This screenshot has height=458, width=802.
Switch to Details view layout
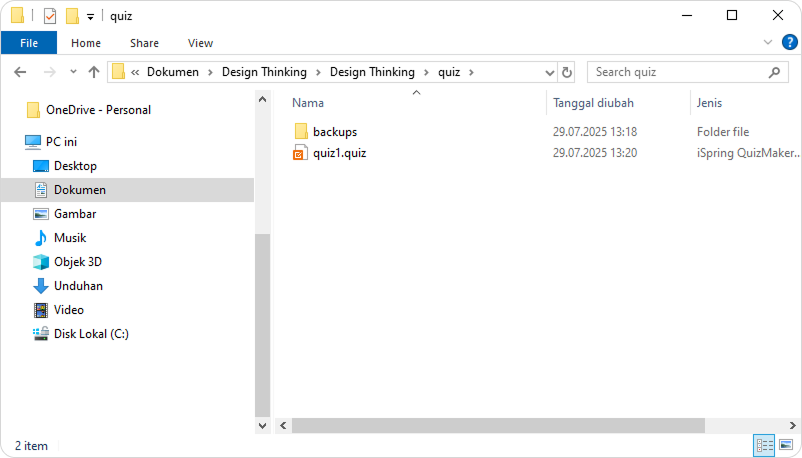764,445
